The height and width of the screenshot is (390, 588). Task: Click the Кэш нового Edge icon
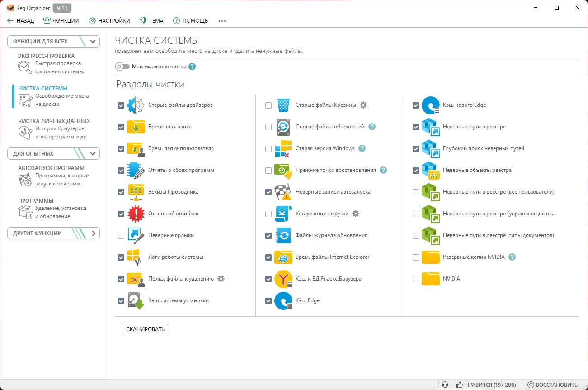[x=430, y=105]
